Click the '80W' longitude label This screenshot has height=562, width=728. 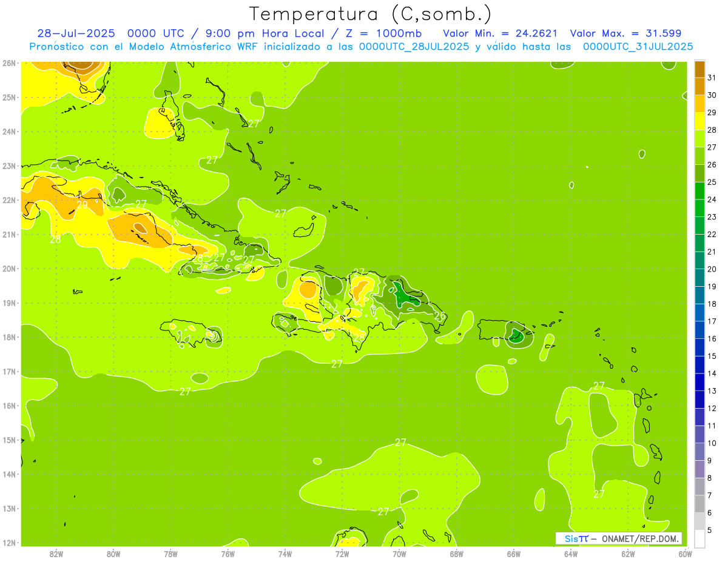[x=113, y=553]
